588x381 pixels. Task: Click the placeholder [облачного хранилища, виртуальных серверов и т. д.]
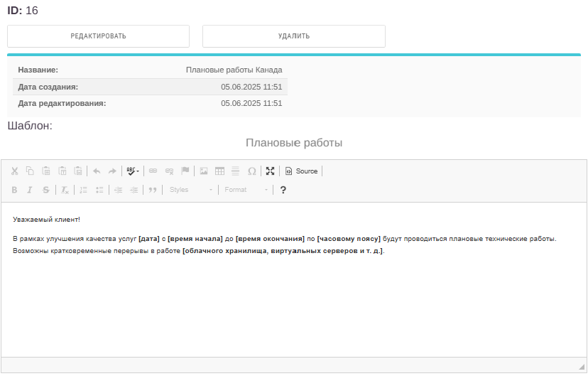click(283, 251)
